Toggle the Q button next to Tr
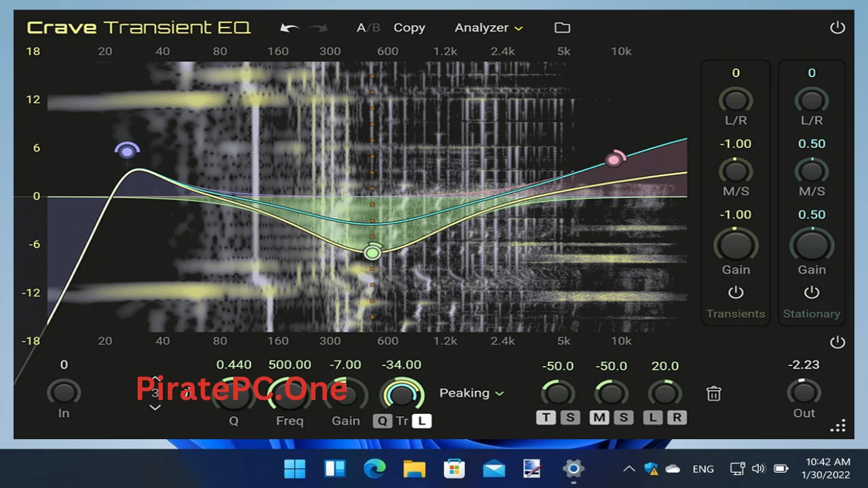 pos(382,421)
